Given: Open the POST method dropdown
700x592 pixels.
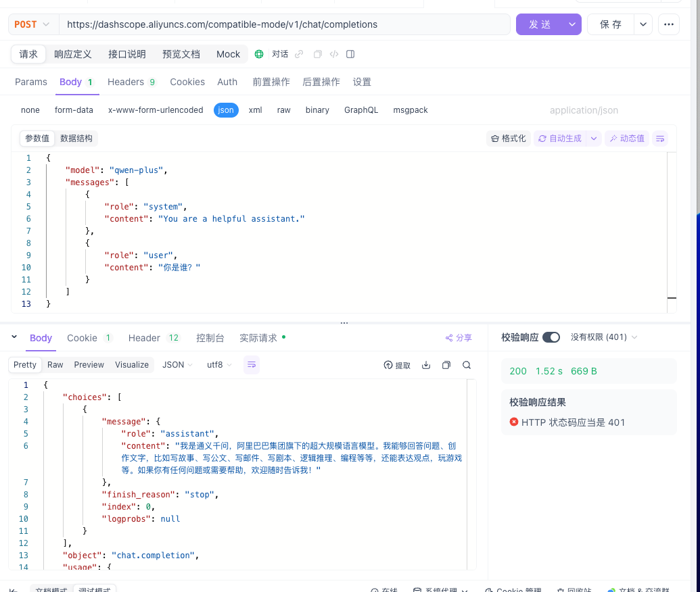Looking at the screenshot, I should pyautogui.click(x=32, y=24).
